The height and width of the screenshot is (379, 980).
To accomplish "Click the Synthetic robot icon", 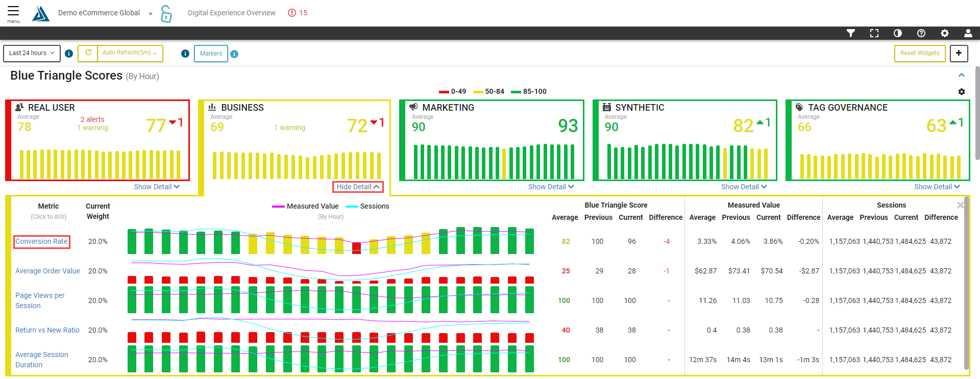I will [607, 107].
